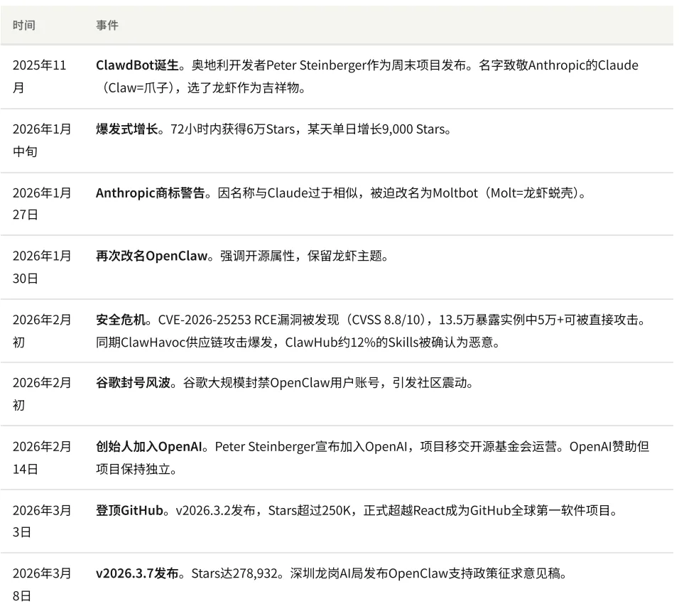Click the text 72小时内获得6万Stars
Viewport: 679px width, 616px height.
click(x=233, y=129)
